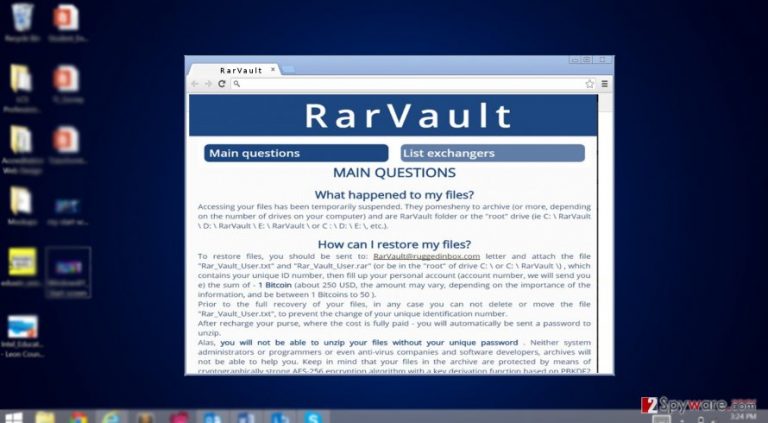Select the Accreditation Web Design folder
The image size is (768, 423).
tap(22, 149)
